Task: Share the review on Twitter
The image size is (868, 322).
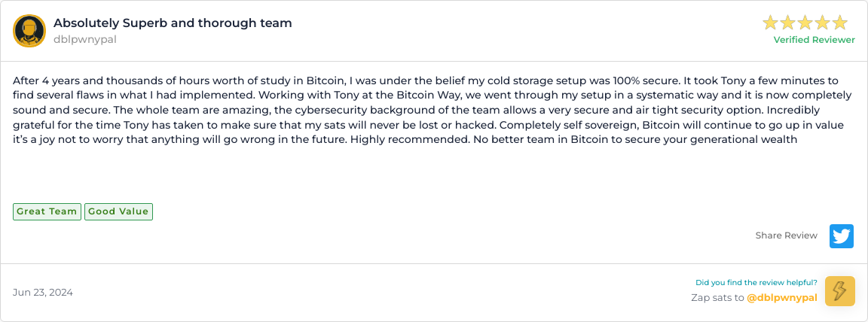Action: click(x=841, y=235)
